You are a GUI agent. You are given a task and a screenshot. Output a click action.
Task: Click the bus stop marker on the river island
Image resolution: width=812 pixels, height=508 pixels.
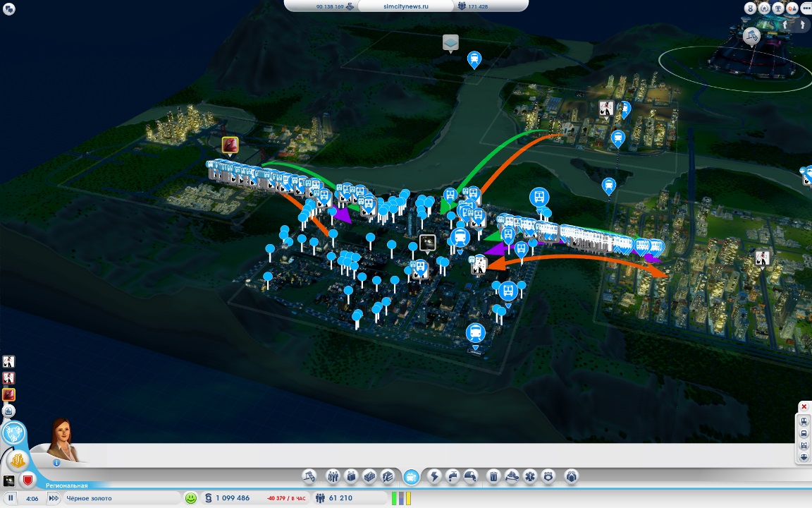coord(609,186)
